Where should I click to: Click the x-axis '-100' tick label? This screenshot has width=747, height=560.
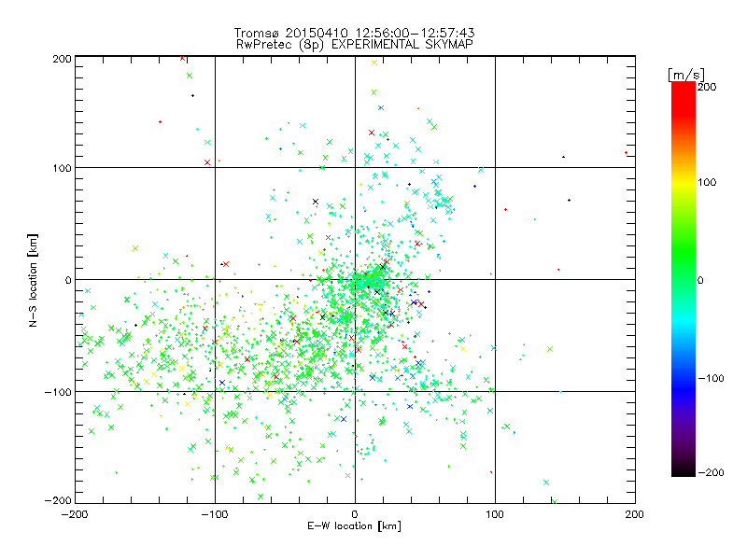point(215,514)
